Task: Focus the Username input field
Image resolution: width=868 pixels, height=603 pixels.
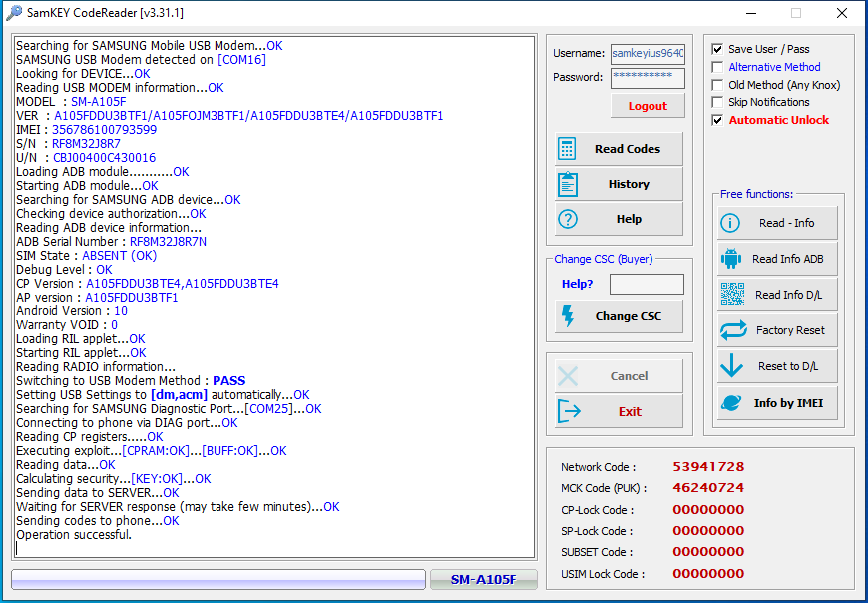Action: (x=648, y=54)
